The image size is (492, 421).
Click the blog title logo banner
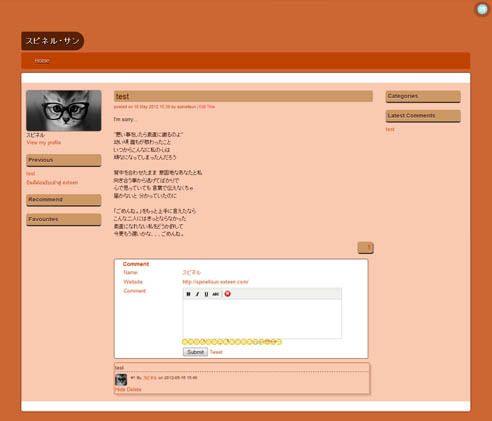tap(53, 41)
